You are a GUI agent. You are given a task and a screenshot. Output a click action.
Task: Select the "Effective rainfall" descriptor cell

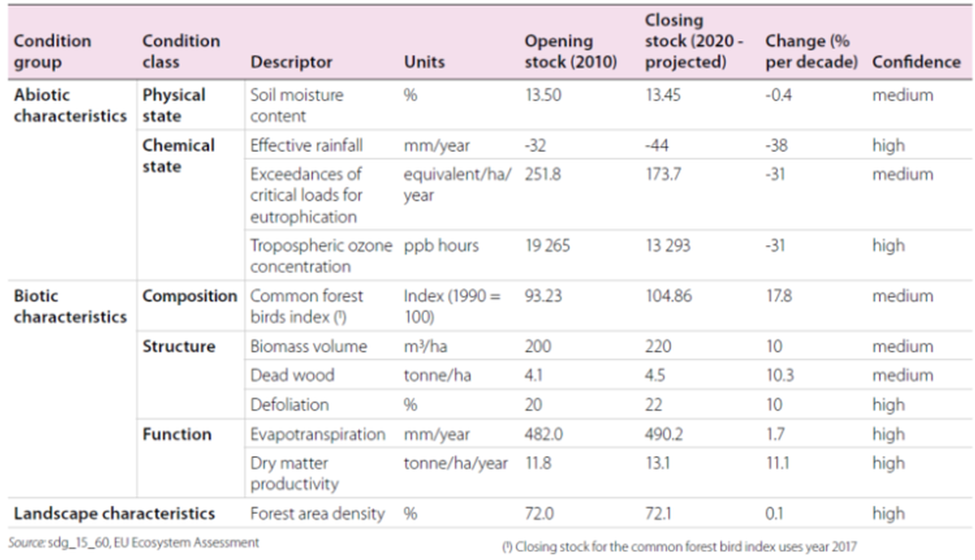pos(306,146)
